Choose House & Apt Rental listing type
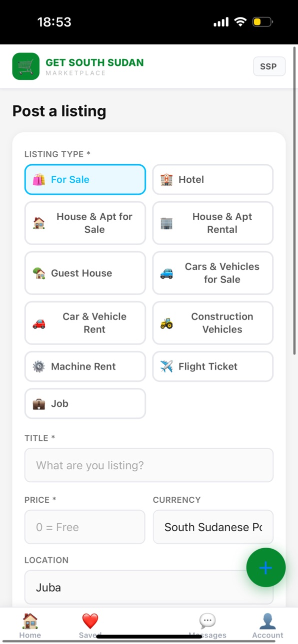298x644 pixels. 213,223
